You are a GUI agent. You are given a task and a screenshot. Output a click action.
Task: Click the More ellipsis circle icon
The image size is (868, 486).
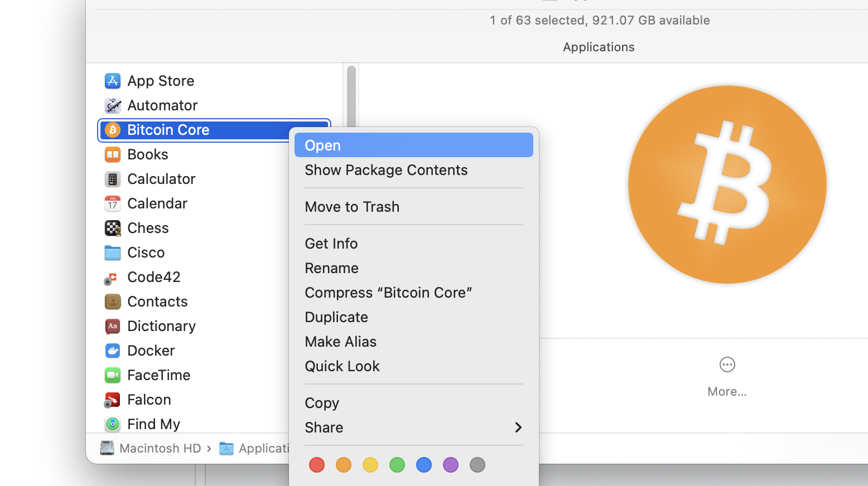tap(727, 365)
